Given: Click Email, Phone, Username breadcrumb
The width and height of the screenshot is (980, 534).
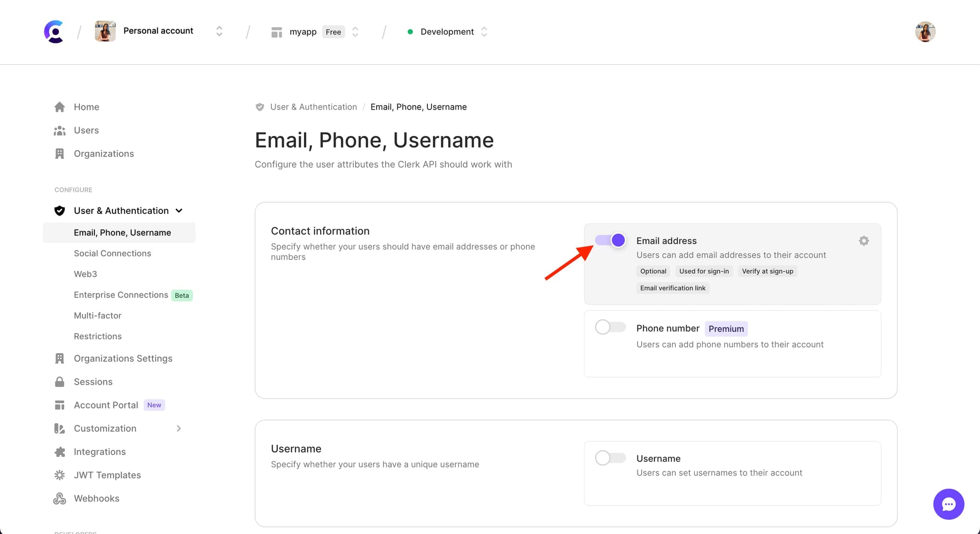Looking at the screenshot, I should [418, 107].
